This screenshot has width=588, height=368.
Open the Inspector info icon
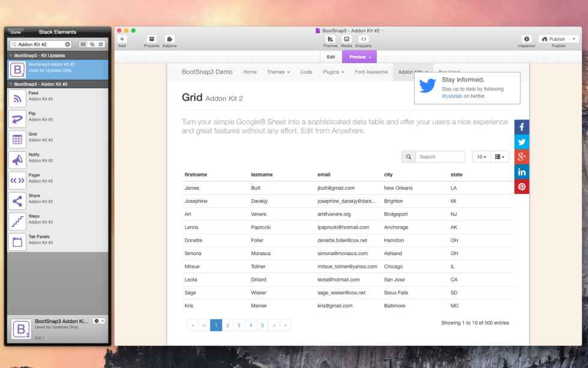click(527, 39)
